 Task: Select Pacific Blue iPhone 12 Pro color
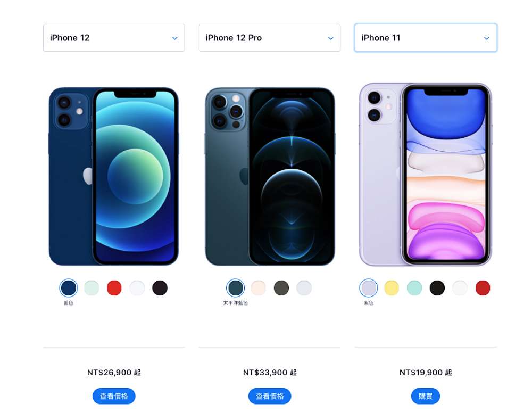tap(236, 288)
